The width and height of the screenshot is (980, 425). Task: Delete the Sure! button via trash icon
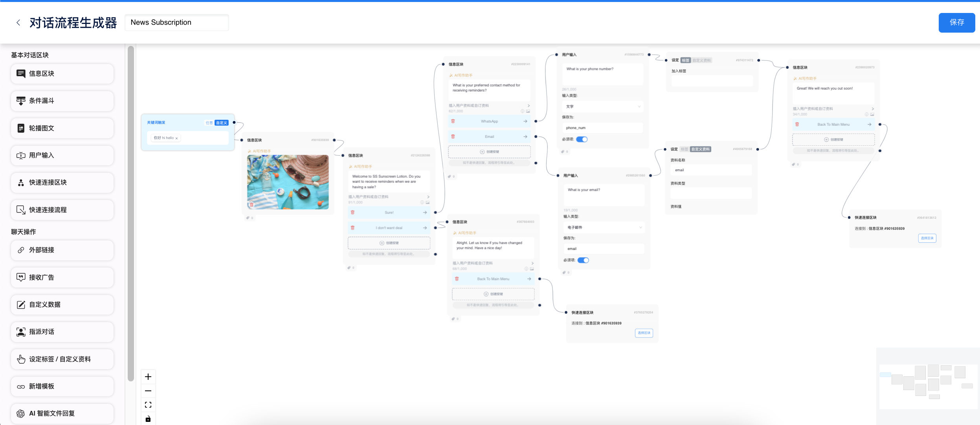pos(352,212)
